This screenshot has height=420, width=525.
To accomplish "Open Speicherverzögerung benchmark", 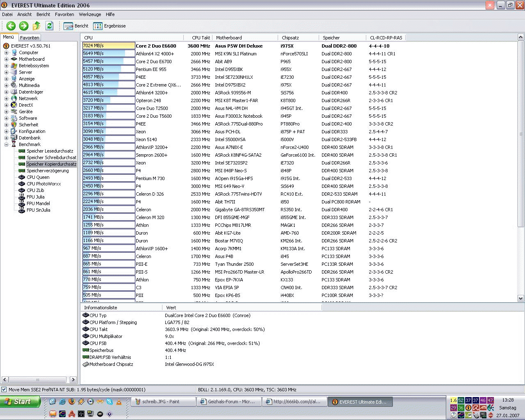I will coord(48,171).
